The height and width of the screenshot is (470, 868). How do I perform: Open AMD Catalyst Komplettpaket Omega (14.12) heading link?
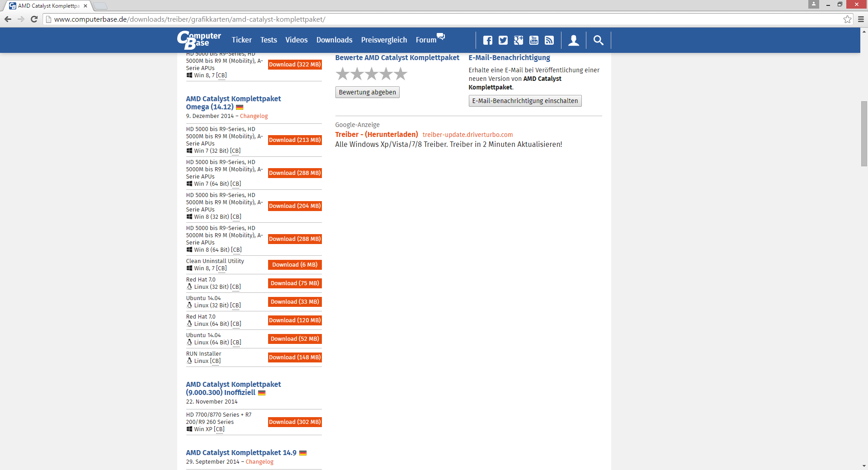pyautogui.click(x=233, y=103)
